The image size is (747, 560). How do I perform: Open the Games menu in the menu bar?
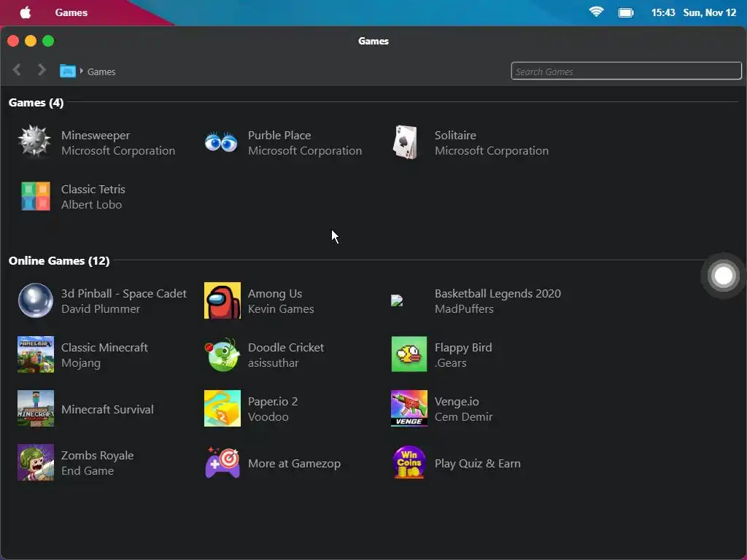pos(71,12)
